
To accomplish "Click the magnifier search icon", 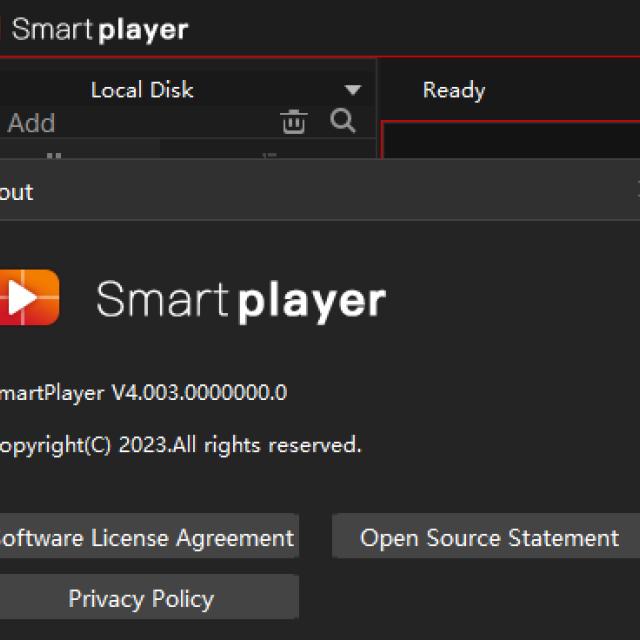I will point(342,121).
